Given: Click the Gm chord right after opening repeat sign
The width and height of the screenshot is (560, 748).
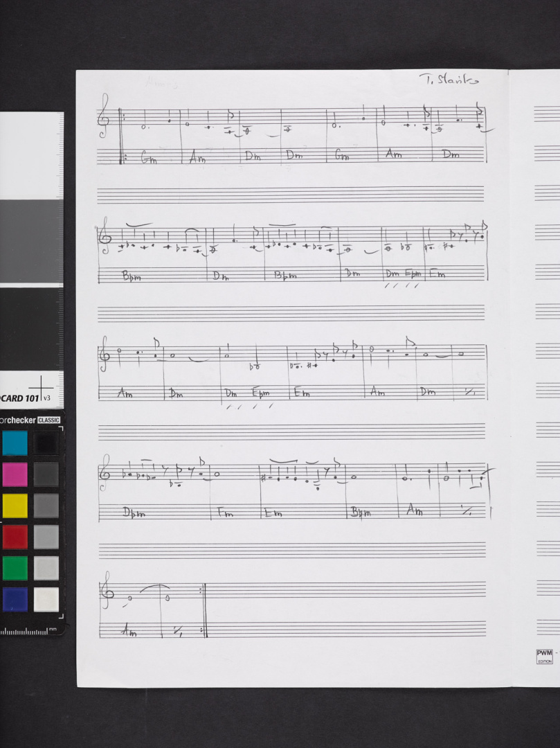Looking at the screenshot, I should pyautogui.click(x=149, y=157).
